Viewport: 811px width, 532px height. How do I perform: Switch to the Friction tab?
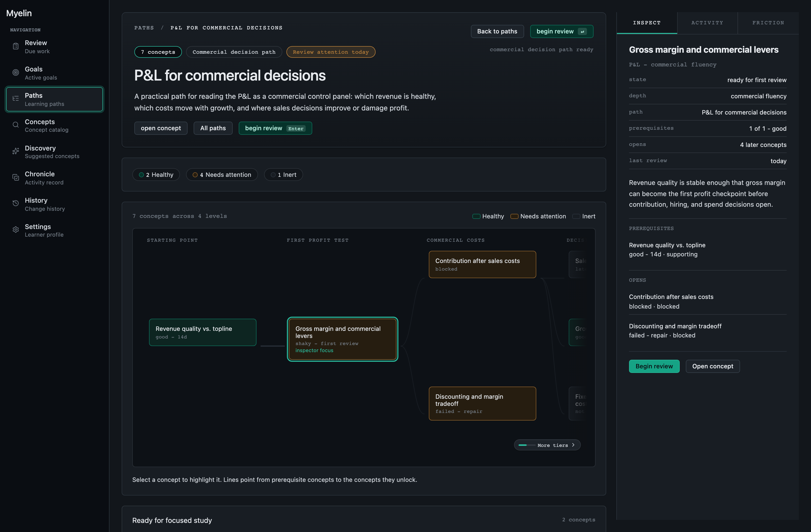[x=768, y=23]
